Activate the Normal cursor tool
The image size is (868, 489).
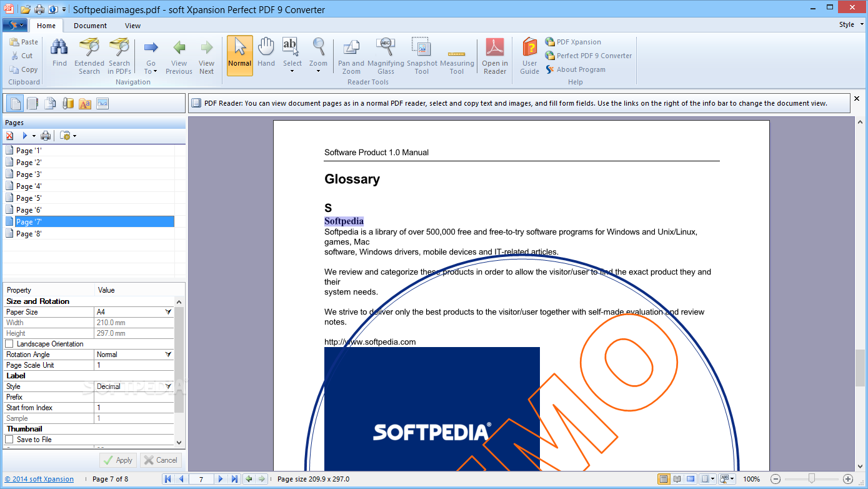pyautogui.click(x=240, y=55)
